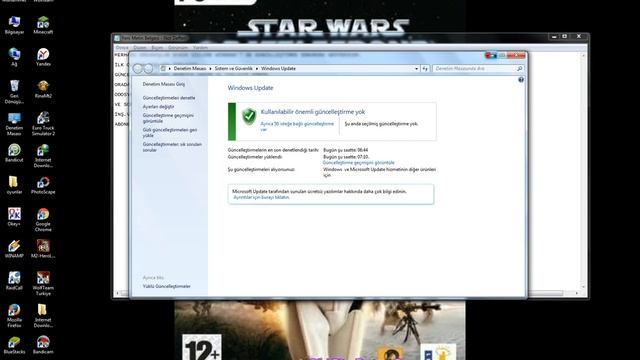Viewport: 640px width, 360px height.
Task: Focus the Denetim Masasında Ara search field
Action: [474, 69]
